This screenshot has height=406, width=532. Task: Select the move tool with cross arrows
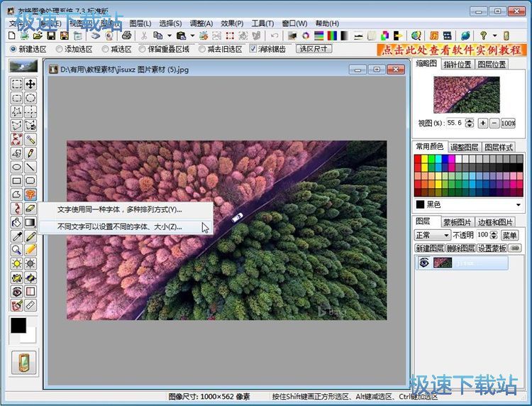click(31, 84)
